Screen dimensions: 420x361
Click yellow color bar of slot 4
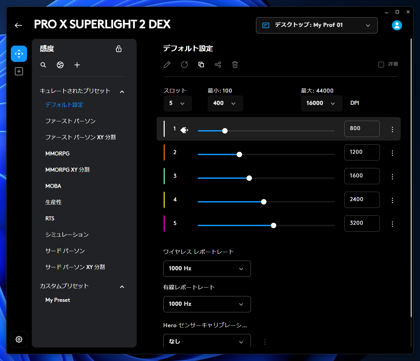(164, 200)
